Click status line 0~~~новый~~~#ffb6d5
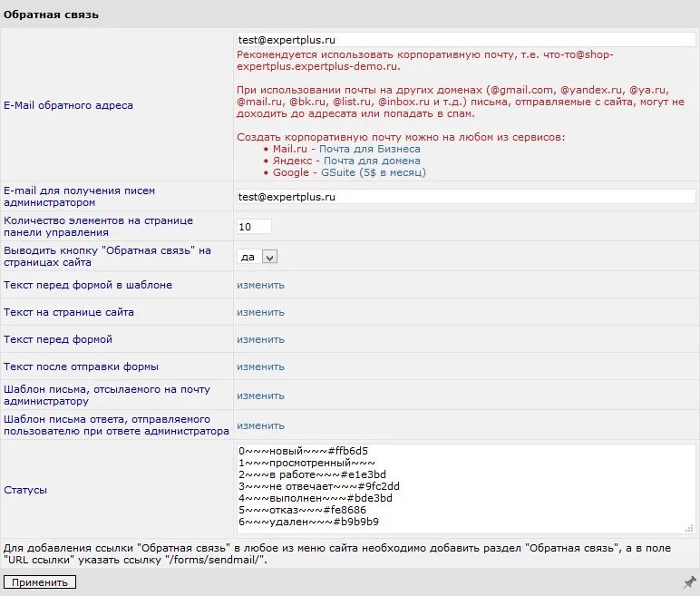This screenshot has width=700, height=596. click(303, 451)
